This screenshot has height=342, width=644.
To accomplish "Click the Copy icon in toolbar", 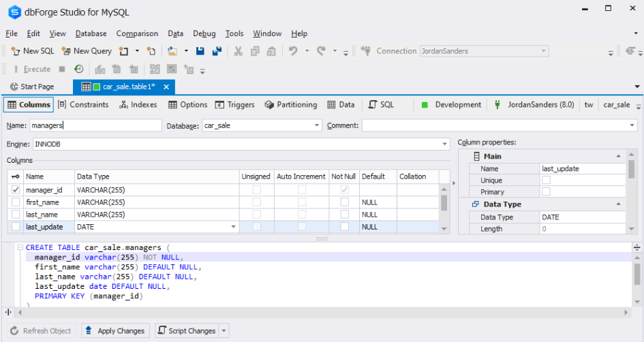I will [x=255, y=51].
